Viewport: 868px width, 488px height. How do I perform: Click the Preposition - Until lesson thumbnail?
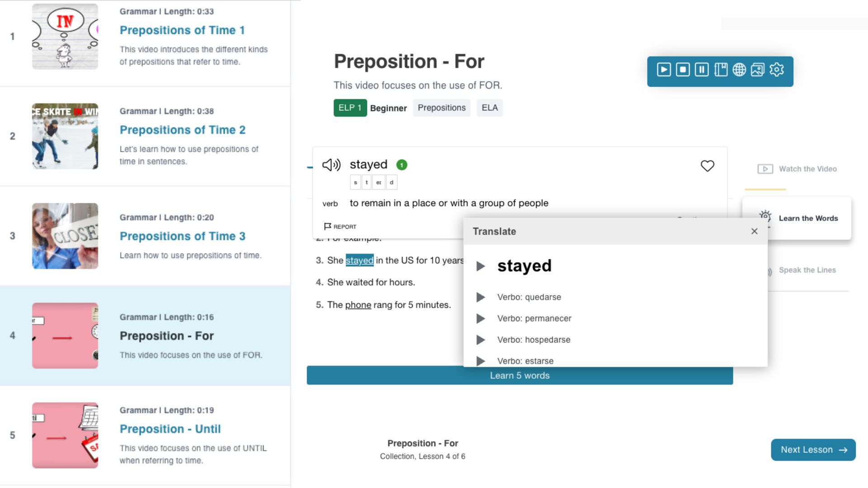65,435
